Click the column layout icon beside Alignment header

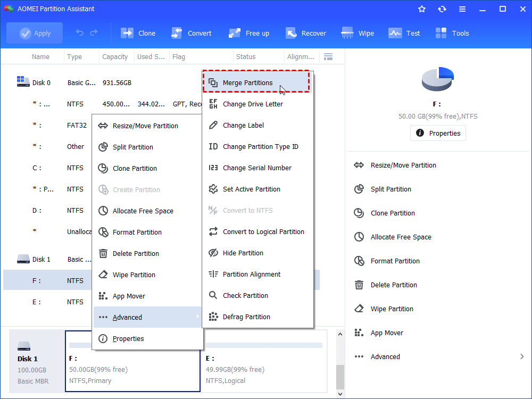(328, 56)
